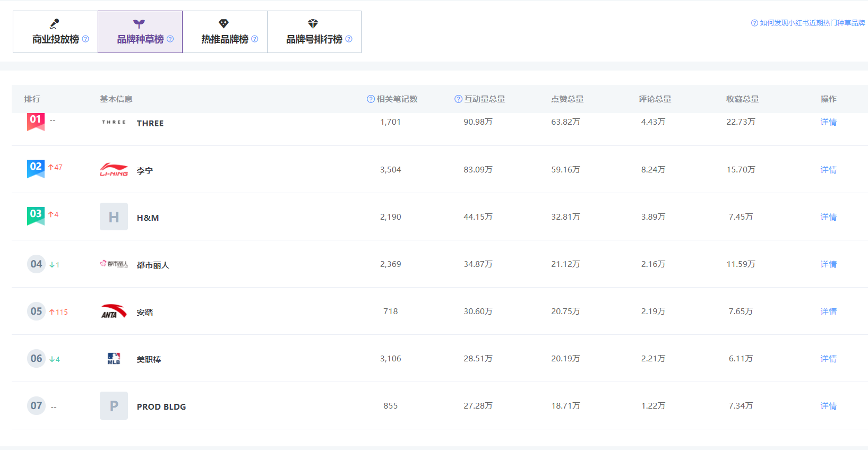This screenshot has width=868, height=450.
Task: Click the H&M placeholder avatar
Action: (x=114, y=217)
